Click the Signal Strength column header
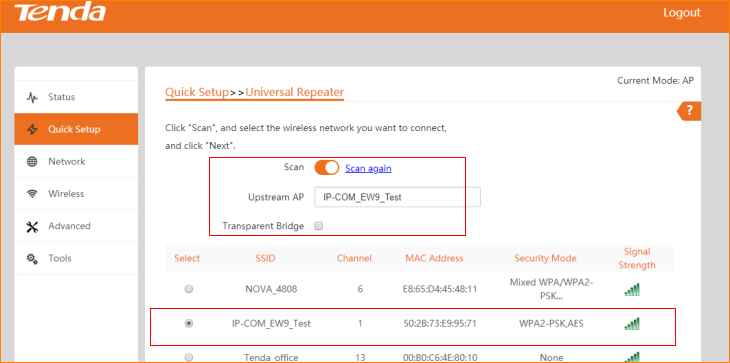The width and height of the screenshot is (730, 363). [637, 258]
